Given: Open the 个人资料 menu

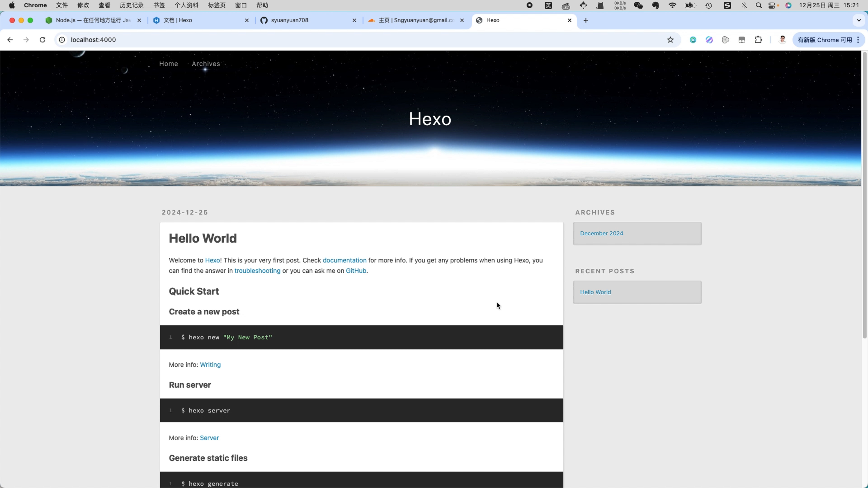Looking at the screenshot, I should (186, 5).
